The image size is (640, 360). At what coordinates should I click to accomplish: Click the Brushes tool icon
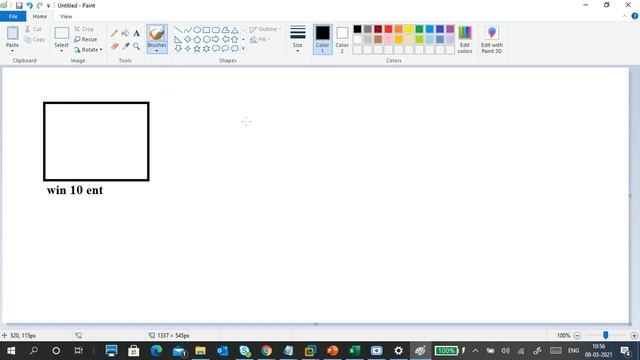157,33
